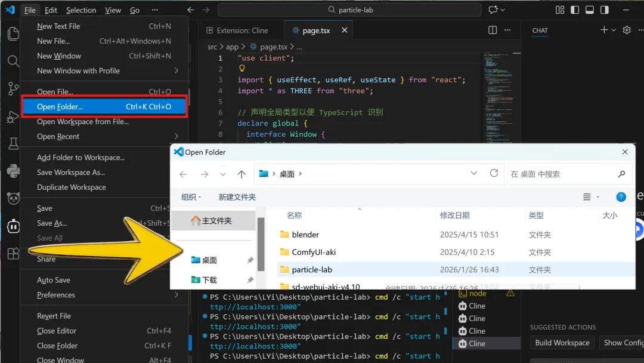Toggle the bottom panel

click(589, 10)
